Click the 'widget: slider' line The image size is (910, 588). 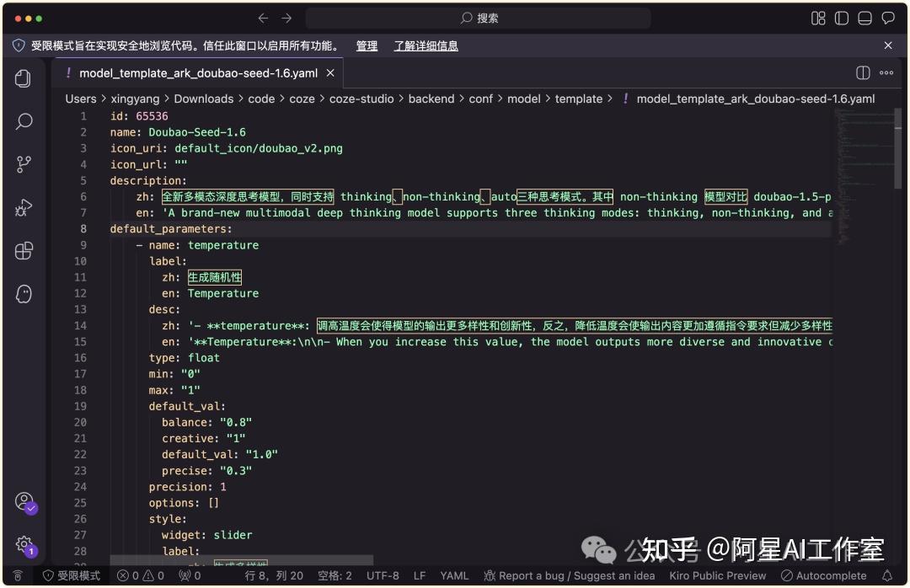click(x=206, y=535)
